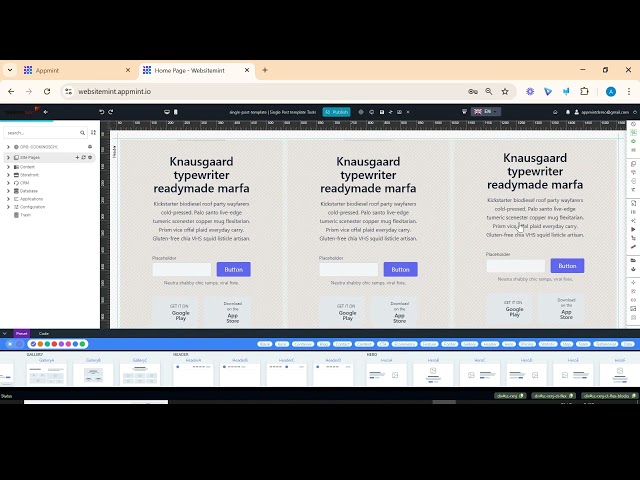Expand the Database tree node
This screenshot has height=480, width=640.
point(8,191)
